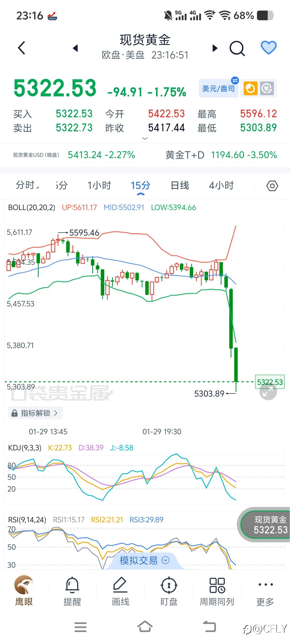Toggle the blue heart favorite icon

[x=269, y=47]
